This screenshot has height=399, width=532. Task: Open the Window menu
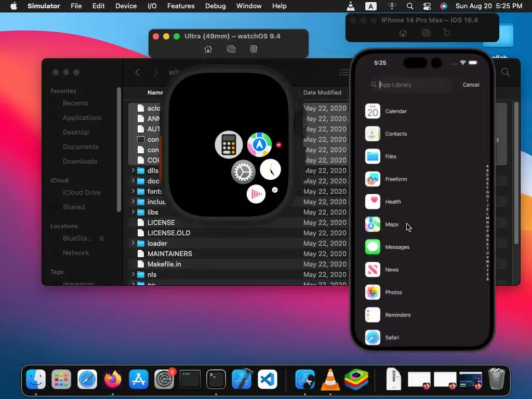pos(249,6)
